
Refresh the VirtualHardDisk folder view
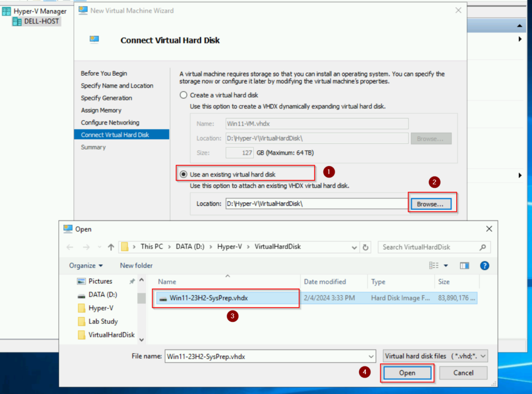pos(365,247)
